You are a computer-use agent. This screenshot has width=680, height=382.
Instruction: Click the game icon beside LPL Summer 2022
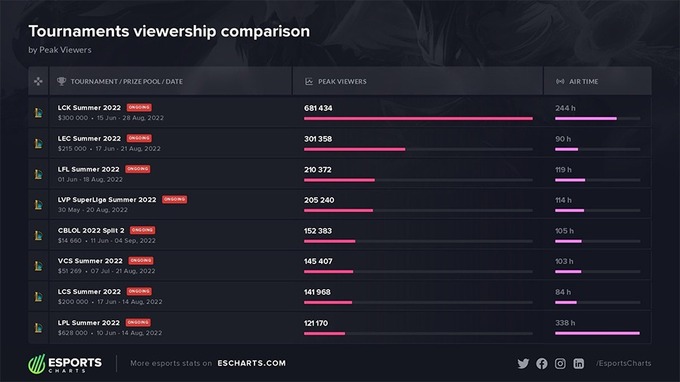coord(39,327)
